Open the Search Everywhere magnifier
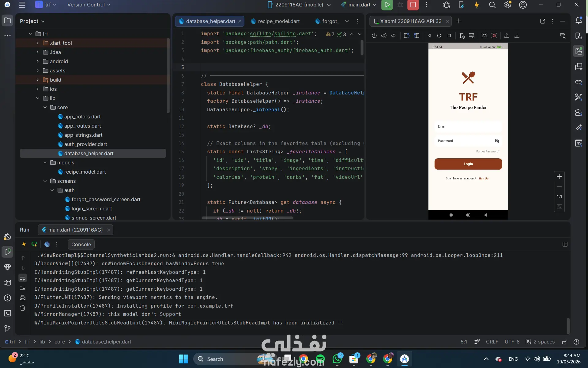 [x=492, y=5]
